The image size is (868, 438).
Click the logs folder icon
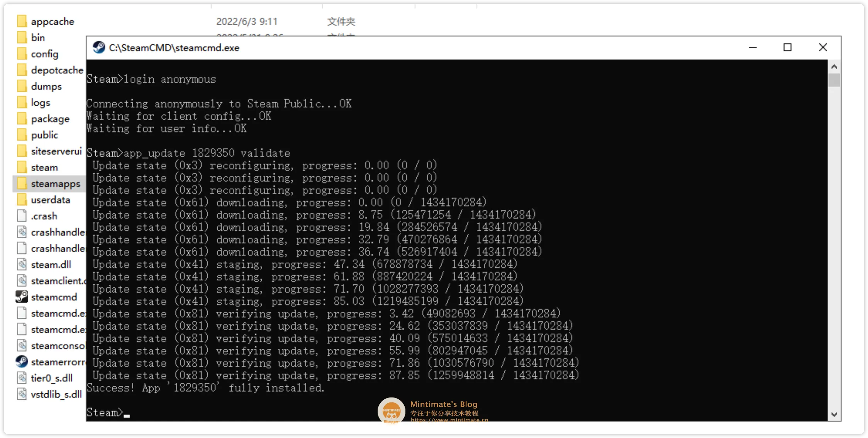[22, 102]
